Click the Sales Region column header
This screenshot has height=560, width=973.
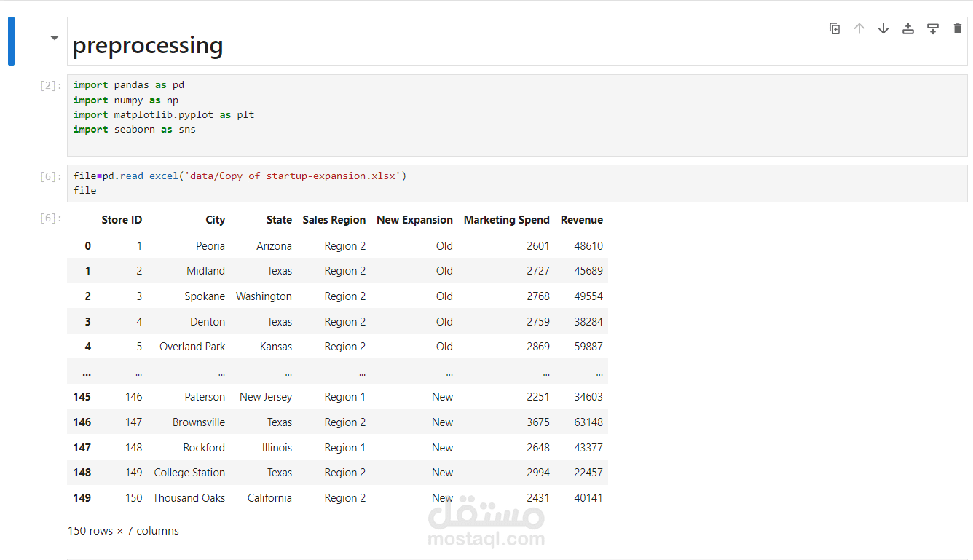coord(334,220)
